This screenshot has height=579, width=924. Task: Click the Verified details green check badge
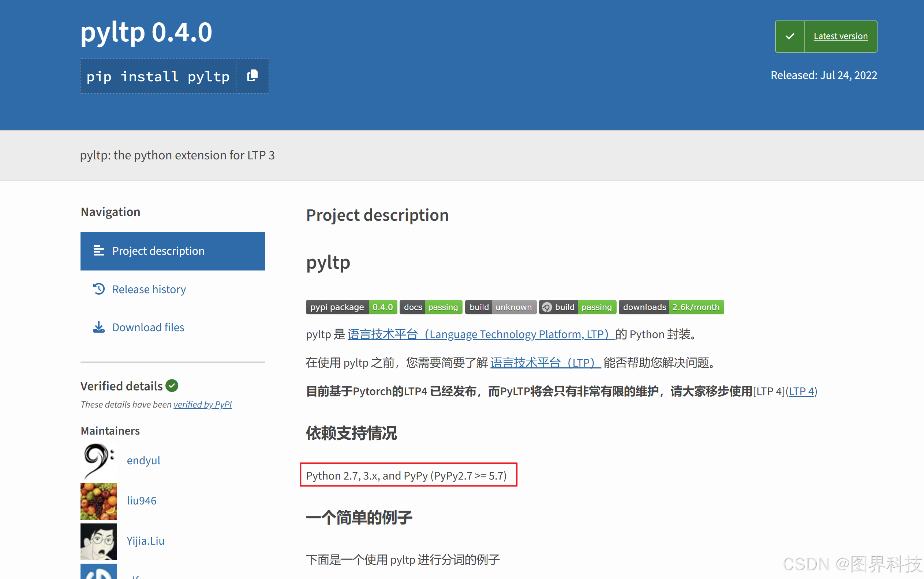[x=172, y=386]
